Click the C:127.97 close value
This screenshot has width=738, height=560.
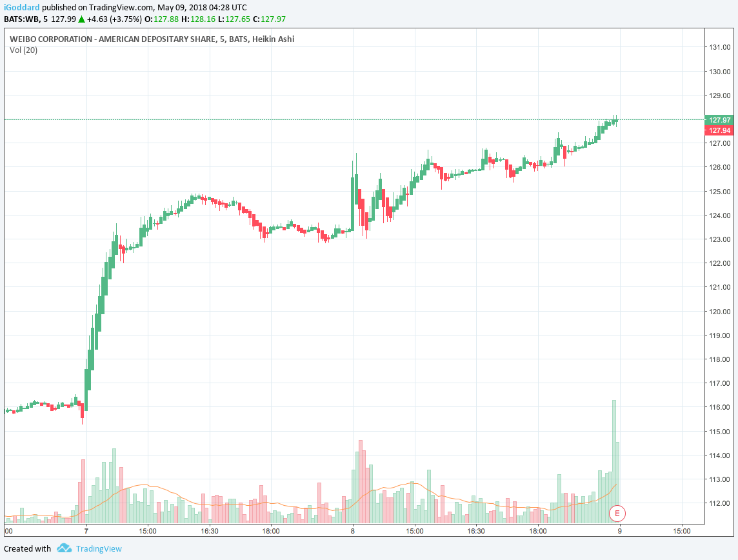click(x=269, y=19)
